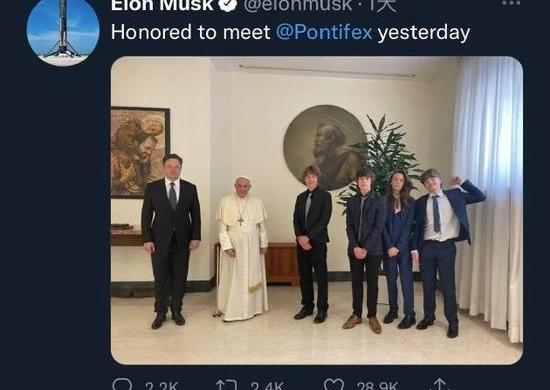The height and width of the screenshot is (390, 550).
Task: Open the rocket profile avatar
Action: (63, 31)
